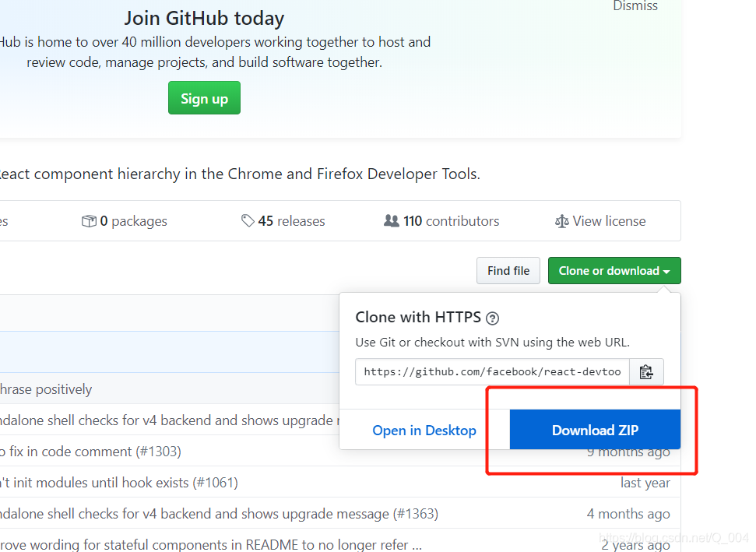Click the releases tag icon
The width and height of the screenshot is (756, 552).
pos(248,221)
